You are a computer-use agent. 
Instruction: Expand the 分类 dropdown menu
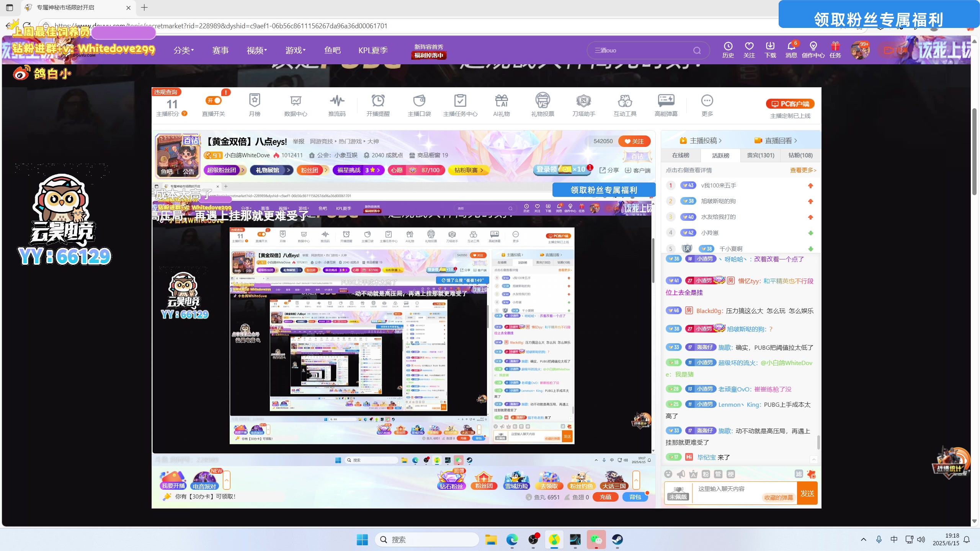point(184,50)
